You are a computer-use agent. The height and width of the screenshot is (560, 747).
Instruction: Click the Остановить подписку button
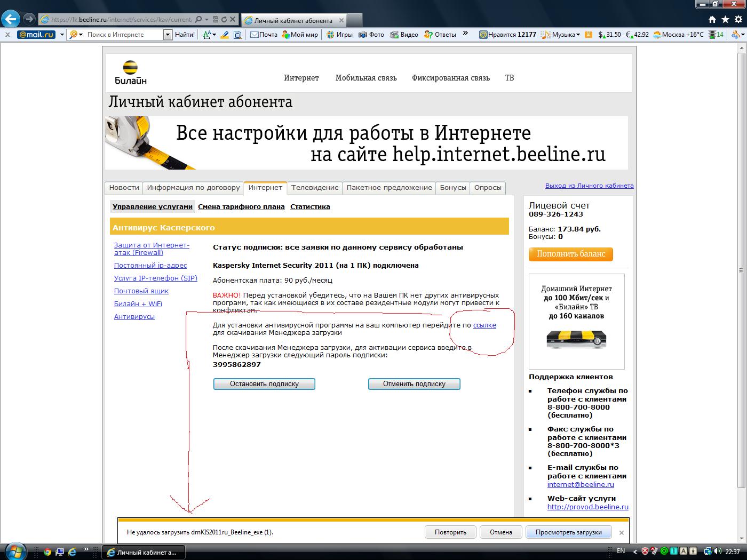pos(264,384)
